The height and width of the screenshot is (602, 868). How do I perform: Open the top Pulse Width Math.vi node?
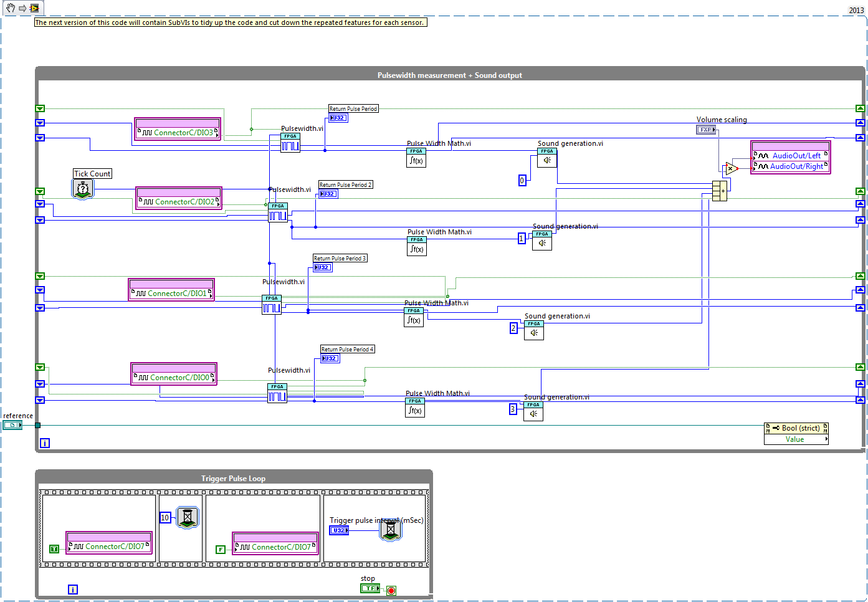click(x=416, y=158)
